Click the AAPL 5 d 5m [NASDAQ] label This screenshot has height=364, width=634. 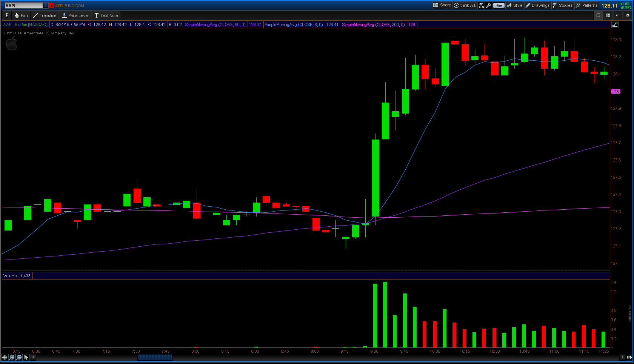pyautogui.click(x=25, y=25)
